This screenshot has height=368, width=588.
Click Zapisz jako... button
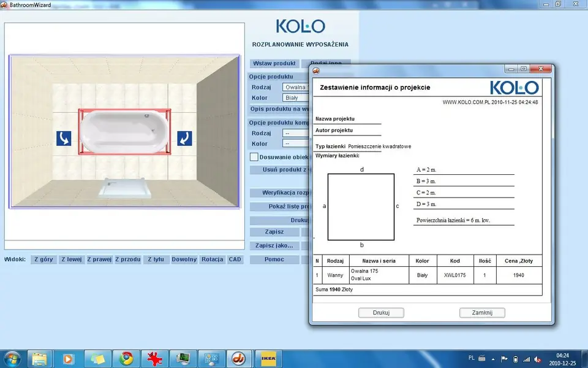click(274, 245)
